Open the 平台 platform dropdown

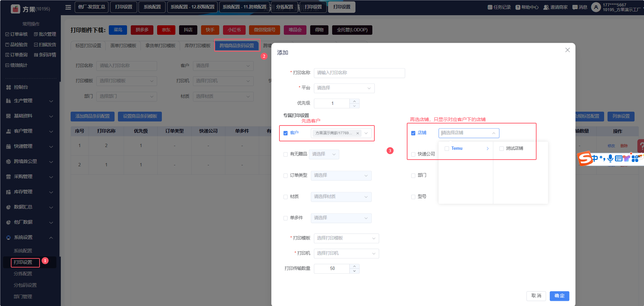coord(344,88)
